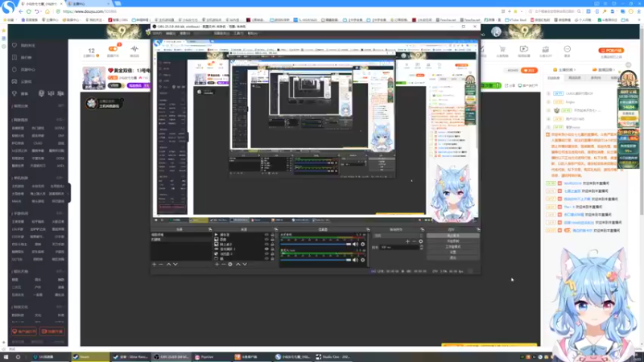Adjust the transition duration spinner arrows
This screenshot has width=644, height=362.
tap(421, 248)
